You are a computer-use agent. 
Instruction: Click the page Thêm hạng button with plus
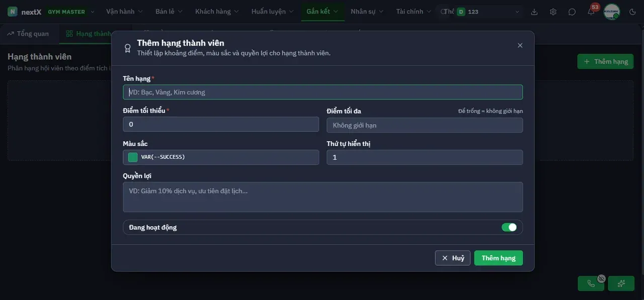coord(605,61)
